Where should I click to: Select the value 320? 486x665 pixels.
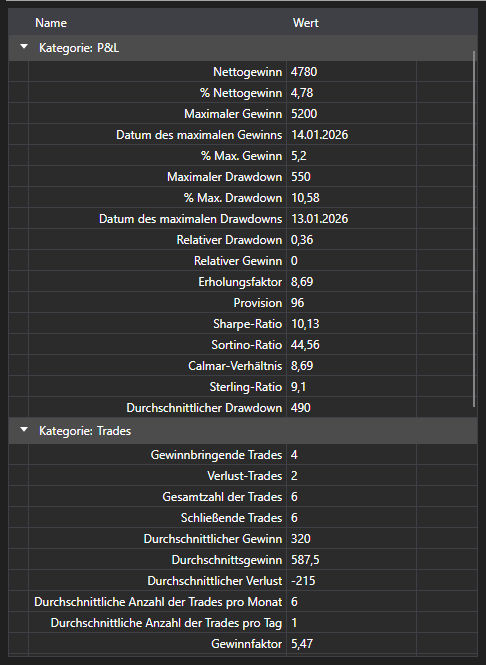(x=301, y=539)
